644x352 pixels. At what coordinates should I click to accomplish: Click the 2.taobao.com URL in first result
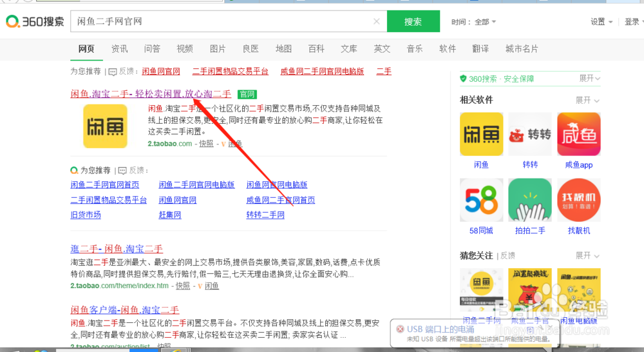pos(170,144)
